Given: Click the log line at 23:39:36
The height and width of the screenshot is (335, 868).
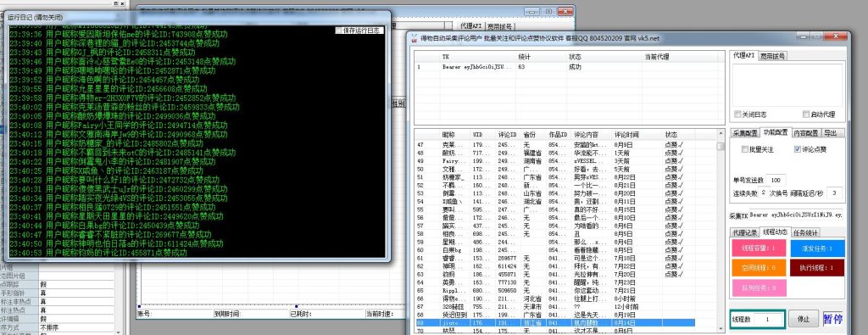Looking at the screenshot, I should click(119, 34).
